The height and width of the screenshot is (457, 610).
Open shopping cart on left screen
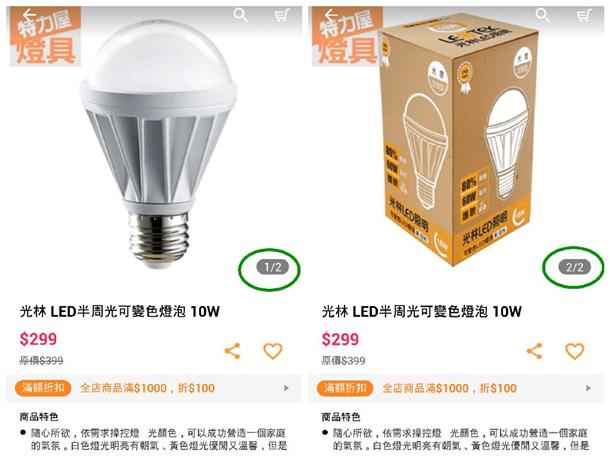click(282, 16)
